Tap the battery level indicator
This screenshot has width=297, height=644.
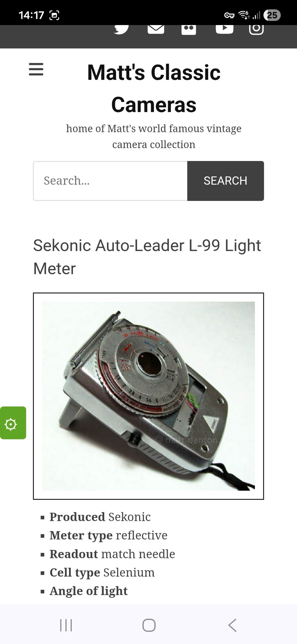[272, 15]
